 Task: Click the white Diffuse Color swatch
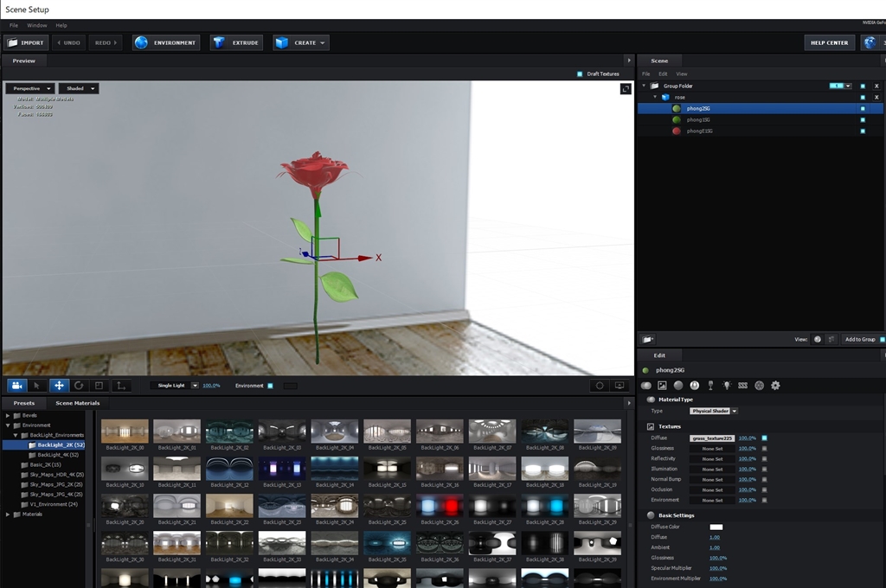pyautogui.click(x=716, y=527)
